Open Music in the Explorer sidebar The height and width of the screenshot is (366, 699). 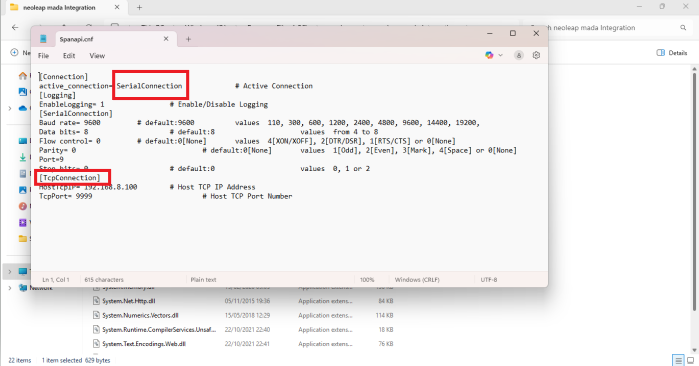pyautogui.click(x=23, y=206)
